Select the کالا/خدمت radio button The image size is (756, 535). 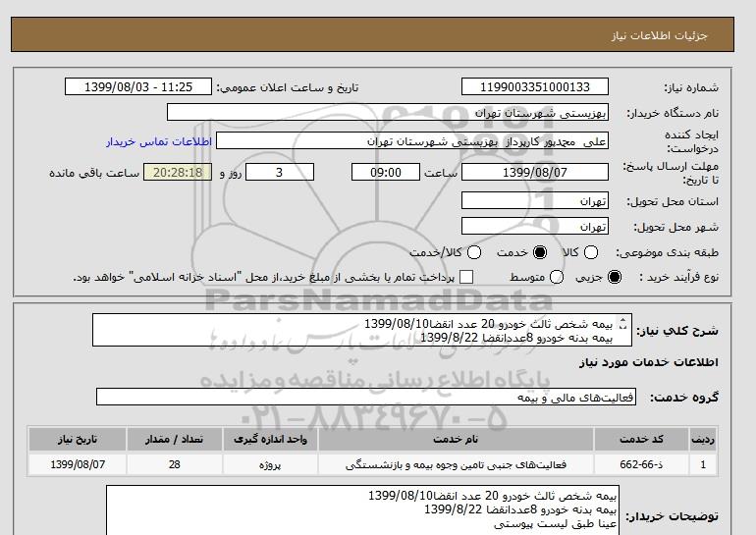474,252
